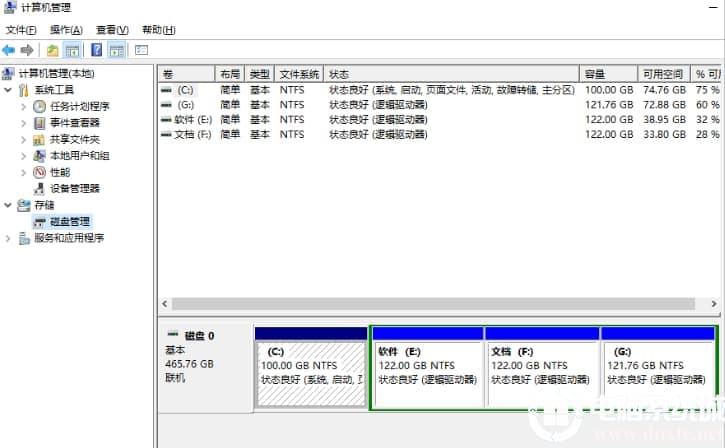Collapse the 存储 tree node
The image size is (725, 448).
point(8,205)
